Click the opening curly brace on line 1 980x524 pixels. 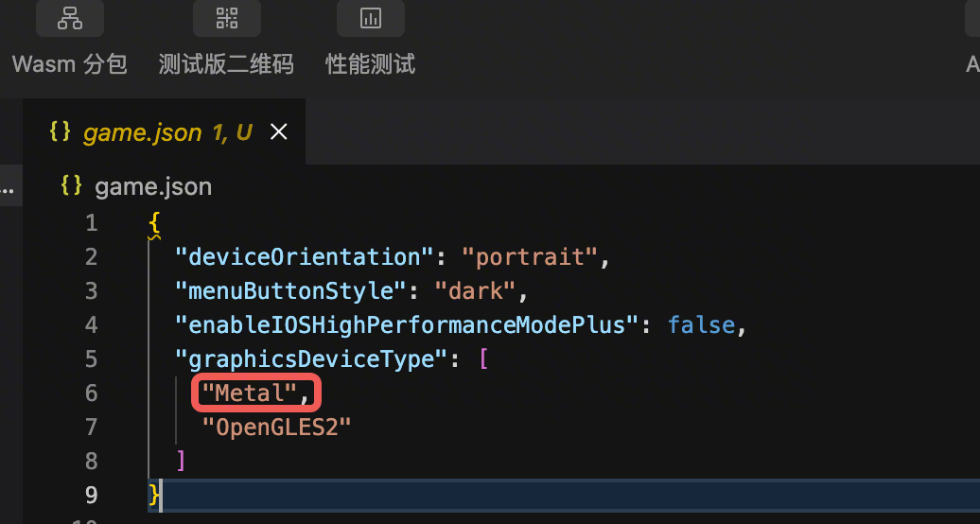tap(154, 223)
